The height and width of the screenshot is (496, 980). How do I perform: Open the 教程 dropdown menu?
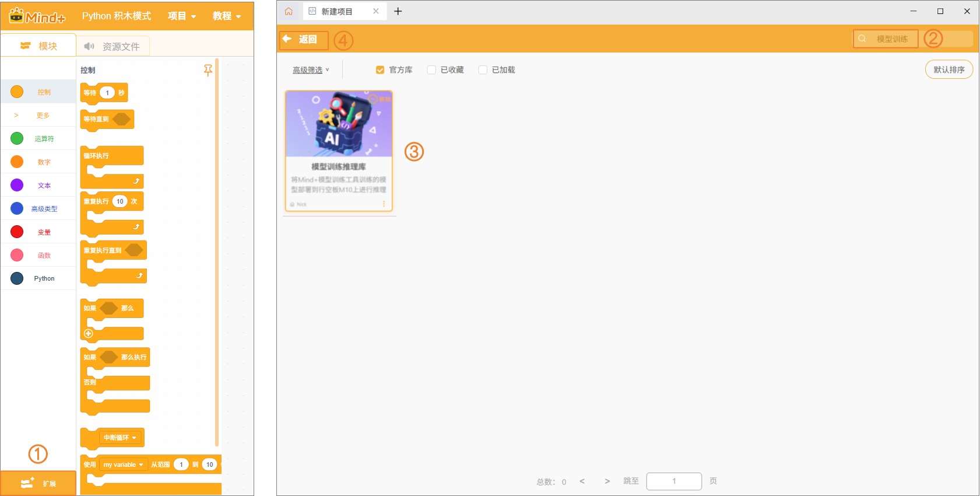(227, 16)
